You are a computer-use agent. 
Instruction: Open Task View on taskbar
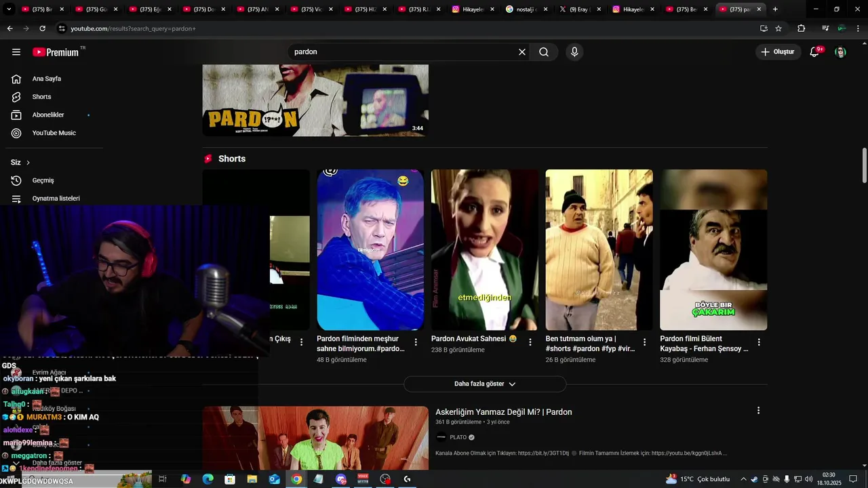(x=163, y=479)
